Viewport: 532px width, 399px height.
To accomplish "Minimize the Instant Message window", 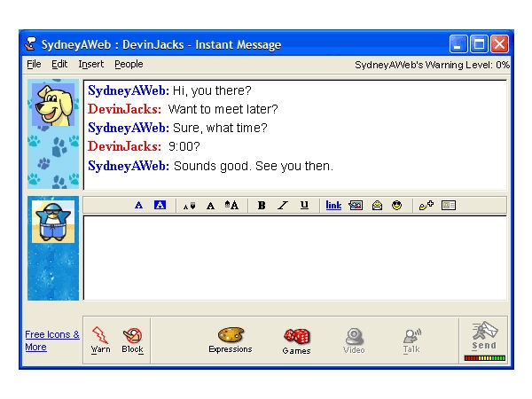I will pos(458,44).
